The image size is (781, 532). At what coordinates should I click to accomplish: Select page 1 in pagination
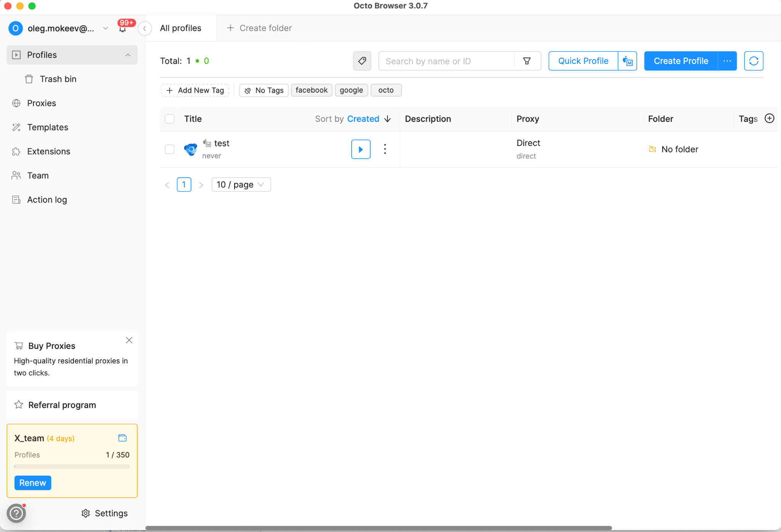(x=184, y=185)
